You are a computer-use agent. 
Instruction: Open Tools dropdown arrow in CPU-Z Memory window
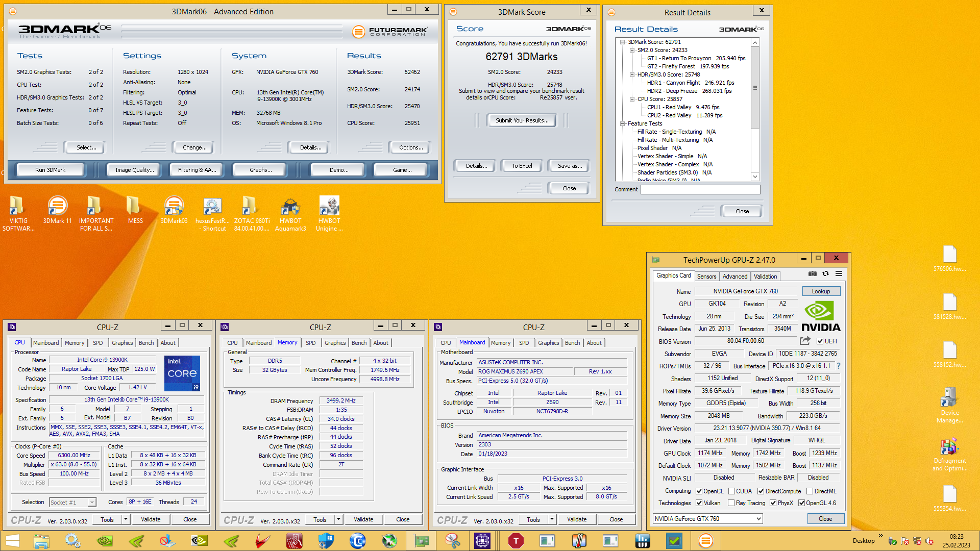pos(338,519)
